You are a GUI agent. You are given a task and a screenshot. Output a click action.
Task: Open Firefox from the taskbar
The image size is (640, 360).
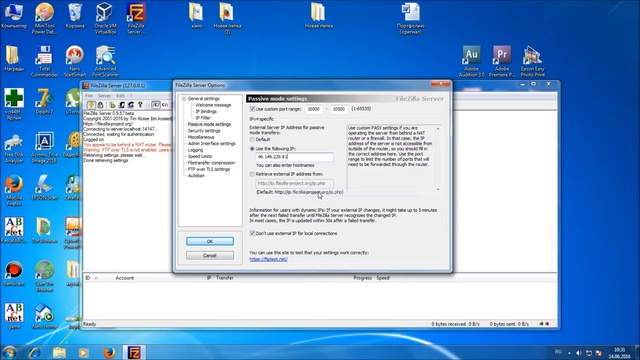coord(109,352)
